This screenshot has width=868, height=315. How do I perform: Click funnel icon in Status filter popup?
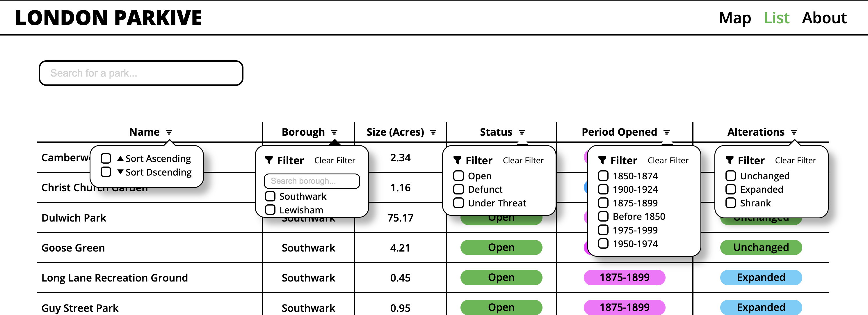[x=457, y=160]
